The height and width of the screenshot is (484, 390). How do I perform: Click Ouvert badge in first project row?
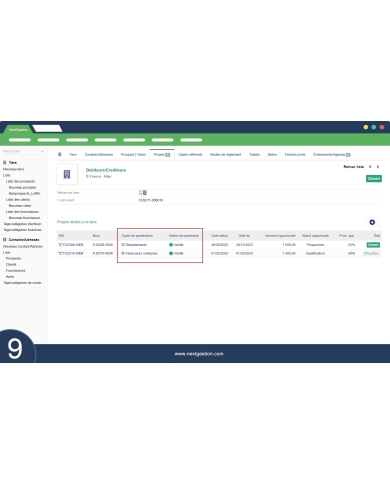373,245
